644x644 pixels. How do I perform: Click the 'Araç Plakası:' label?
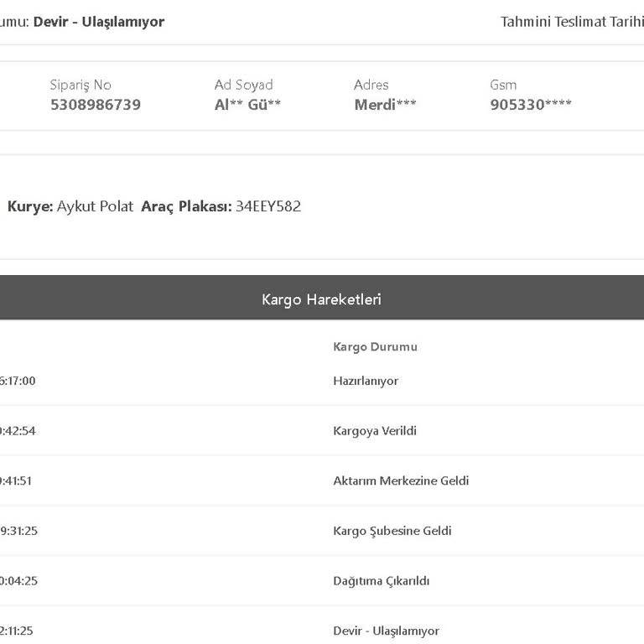(186, 206)
